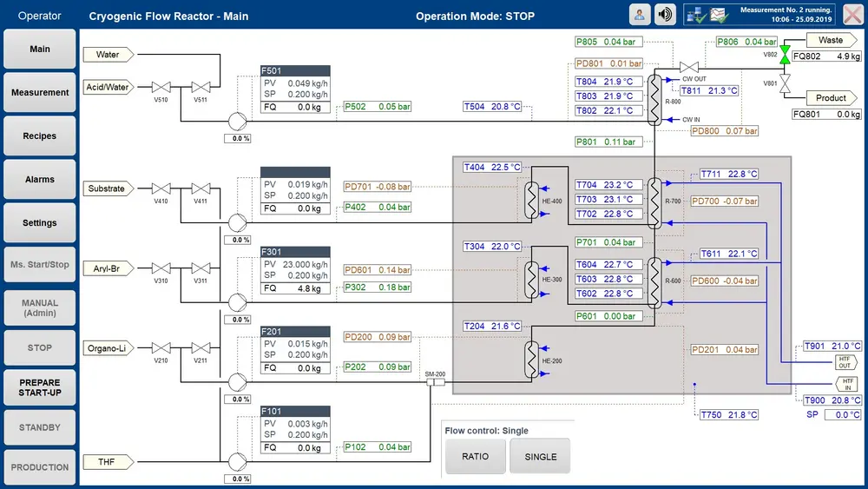This screenshot has width=868, height=489.
Task: Click valve V511 symbol
Action: [x=201, y=87]
